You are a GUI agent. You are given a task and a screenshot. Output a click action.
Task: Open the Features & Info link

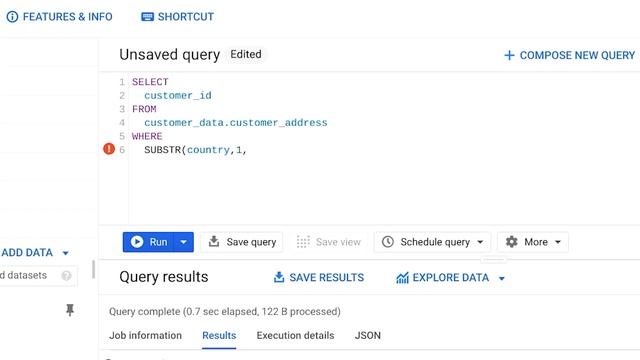[59, 17]
